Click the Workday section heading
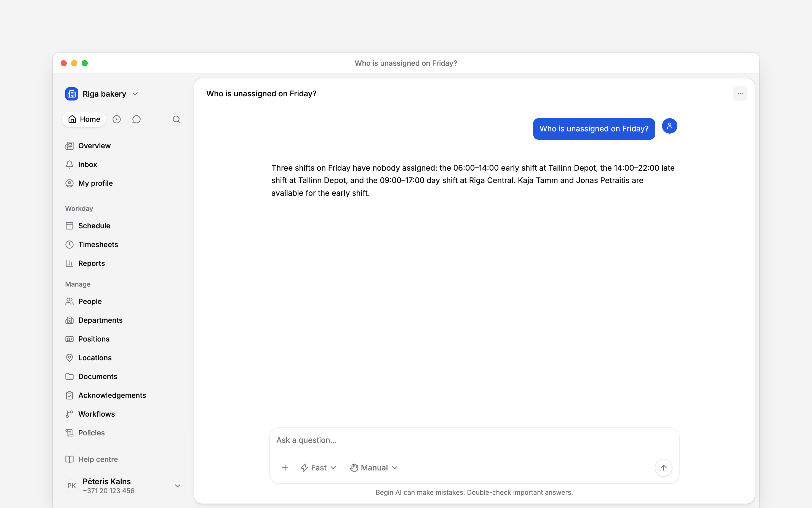Image resolution: width=812 pixels, height=508 pixels. (79, 209)
